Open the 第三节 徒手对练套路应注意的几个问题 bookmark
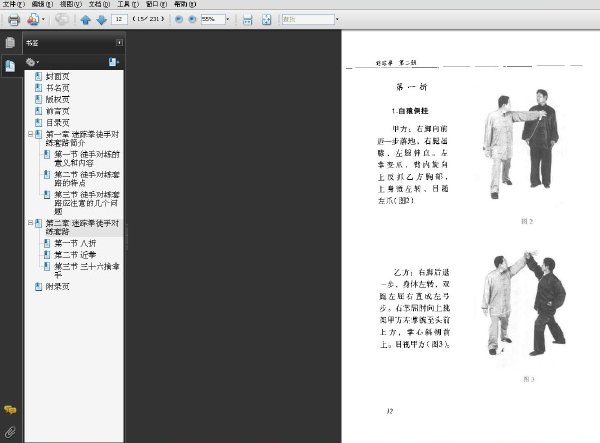 87,203
